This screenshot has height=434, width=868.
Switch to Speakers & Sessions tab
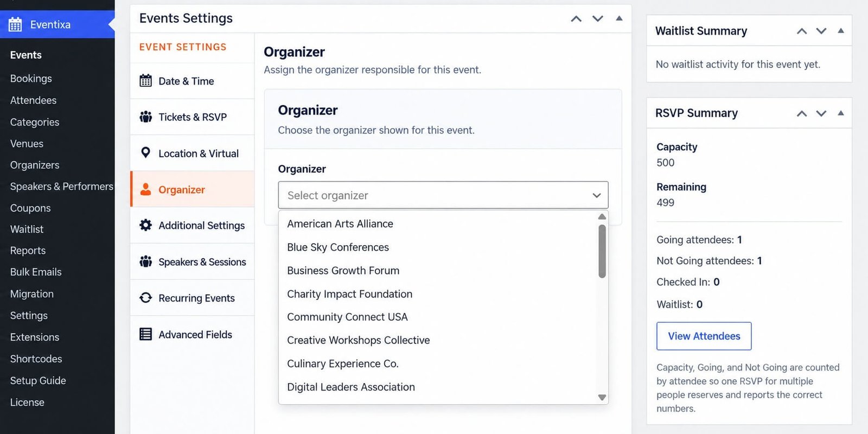pyautogui.click(x=192, y=261)
